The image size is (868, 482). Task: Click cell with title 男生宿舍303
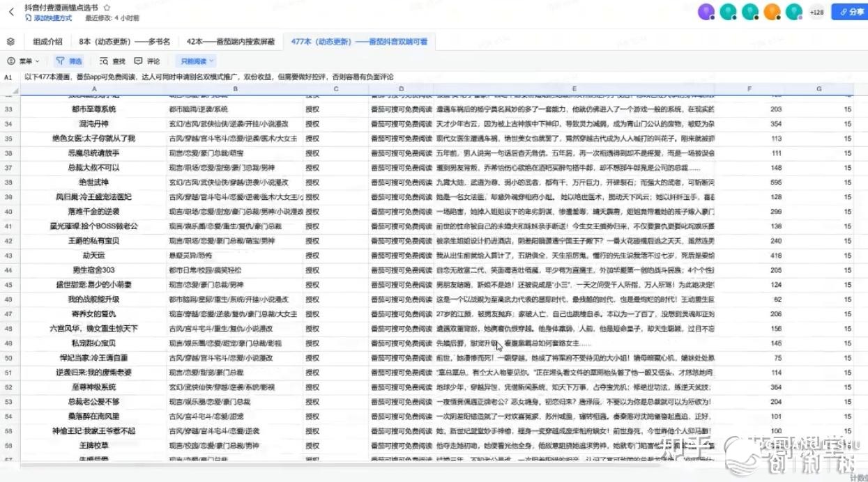pyautogui.click(x=93, y=270)
